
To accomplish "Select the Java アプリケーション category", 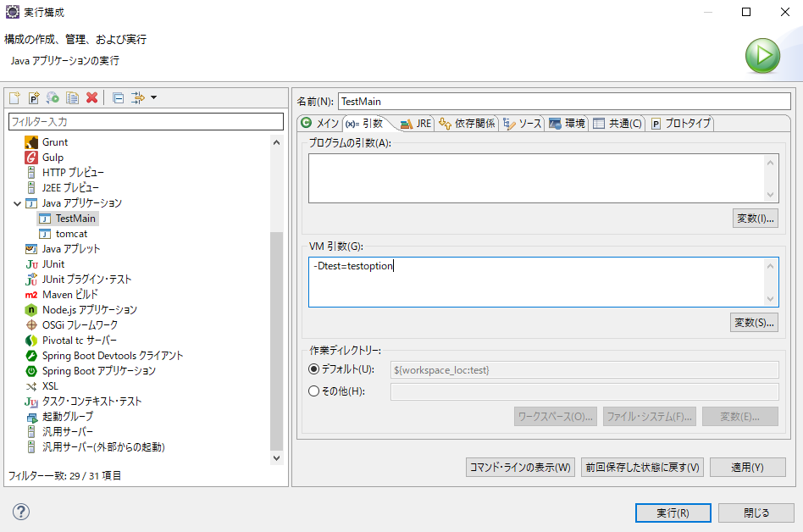I will [81, 203].
